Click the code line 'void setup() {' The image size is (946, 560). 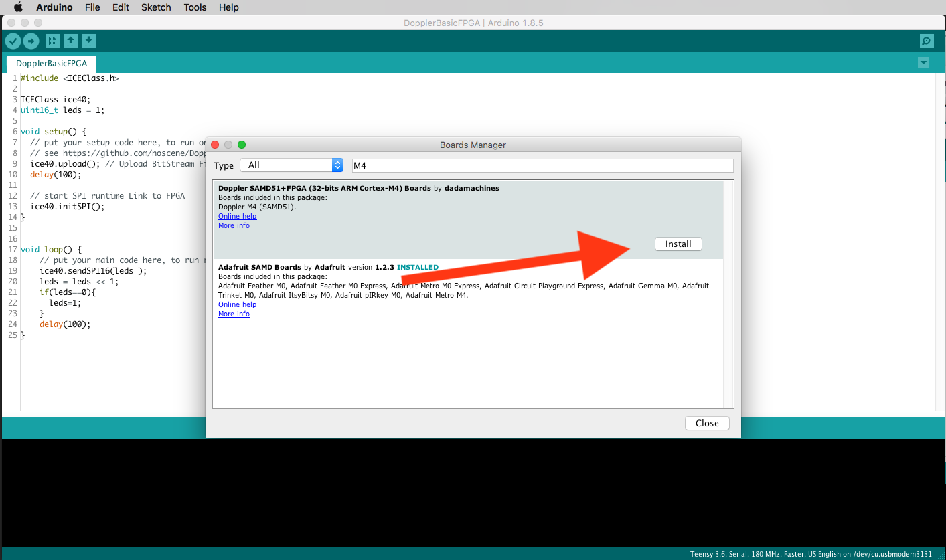54,132
